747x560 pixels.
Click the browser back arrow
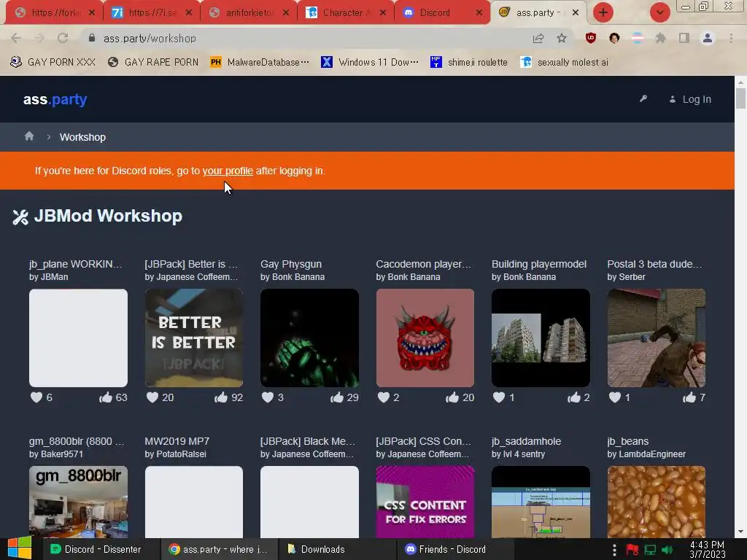click(16, 38)
